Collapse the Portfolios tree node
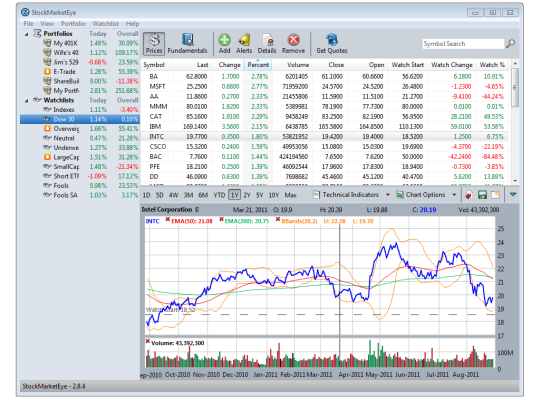The width and height of the screenshot is (540, 399). [27, 34]
